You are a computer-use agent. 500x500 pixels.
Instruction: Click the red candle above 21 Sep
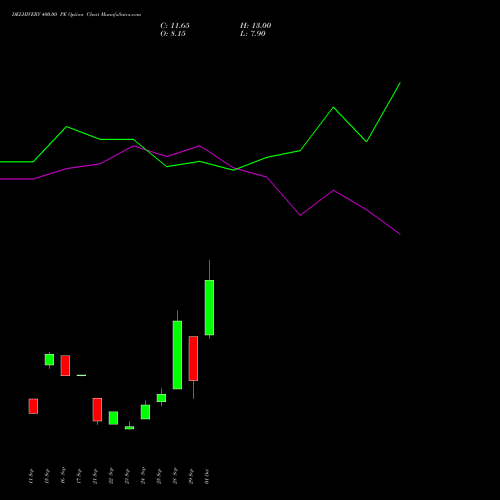tap(97, 409)
